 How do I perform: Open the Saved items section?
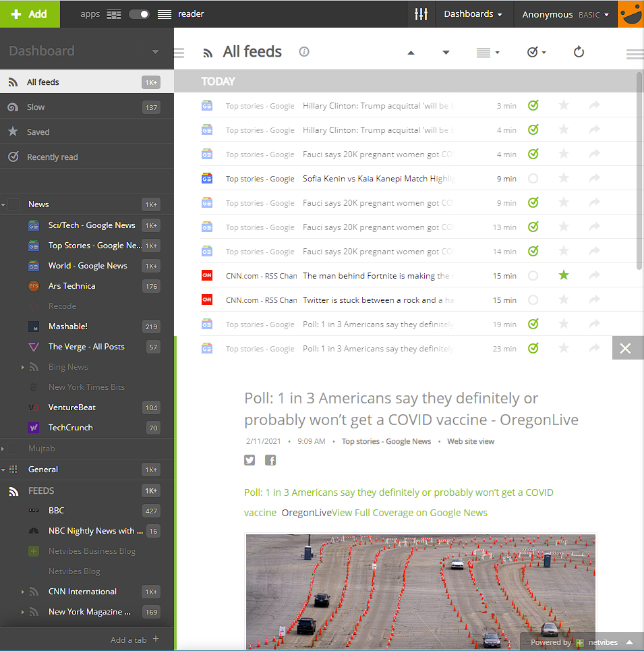point(87,132)
